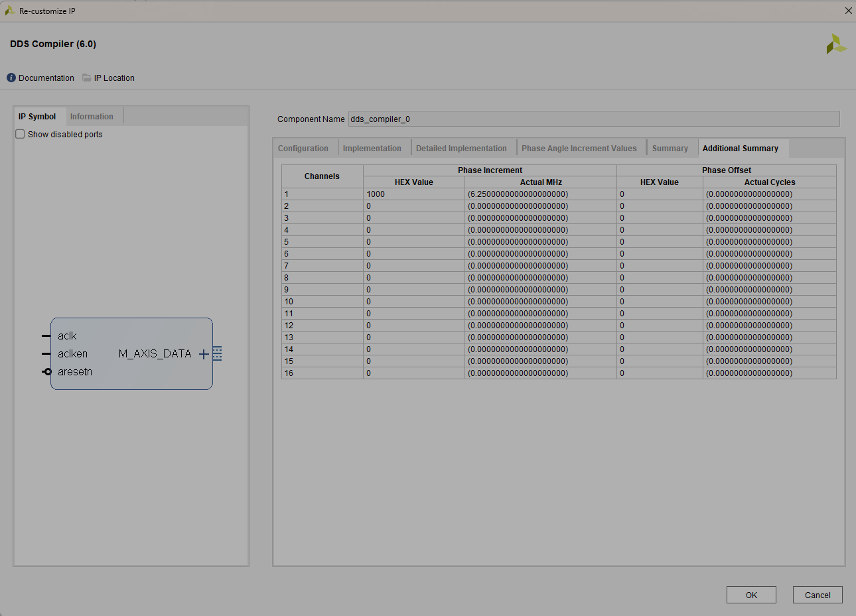Click the Vivado icon in the title bar
Image resolution: width=856 pixels, height=616 pixels.
coord(9,11)
